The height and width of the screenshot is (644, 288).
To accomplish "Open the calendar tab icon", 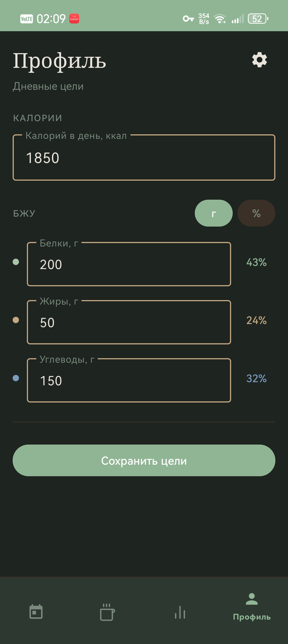I will tap(36, 611).
